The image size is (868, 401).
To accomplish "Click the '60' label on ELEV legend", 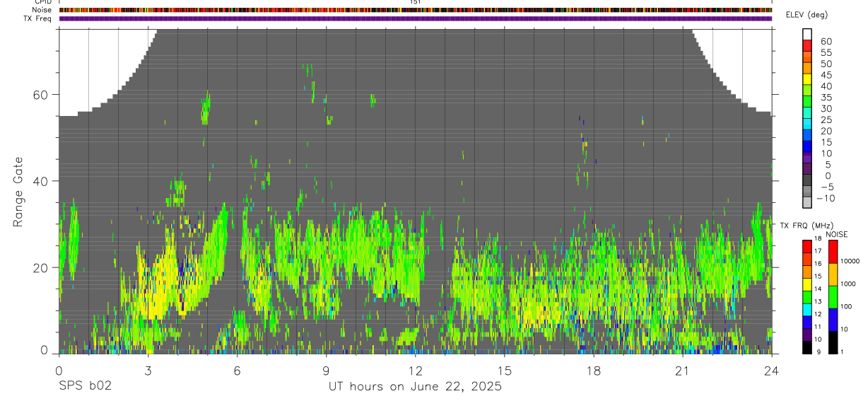I will pyautogui.click(x=825, y=41).
